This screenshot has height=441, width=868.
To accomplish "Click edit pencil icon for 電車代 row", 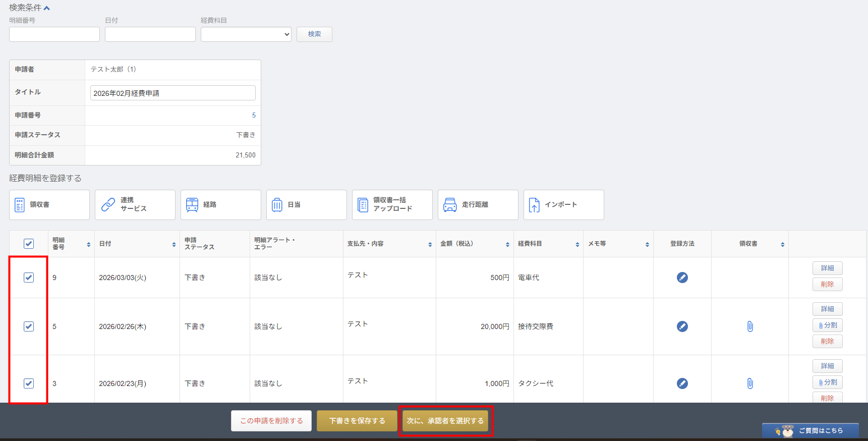I will tap(682, 278).
